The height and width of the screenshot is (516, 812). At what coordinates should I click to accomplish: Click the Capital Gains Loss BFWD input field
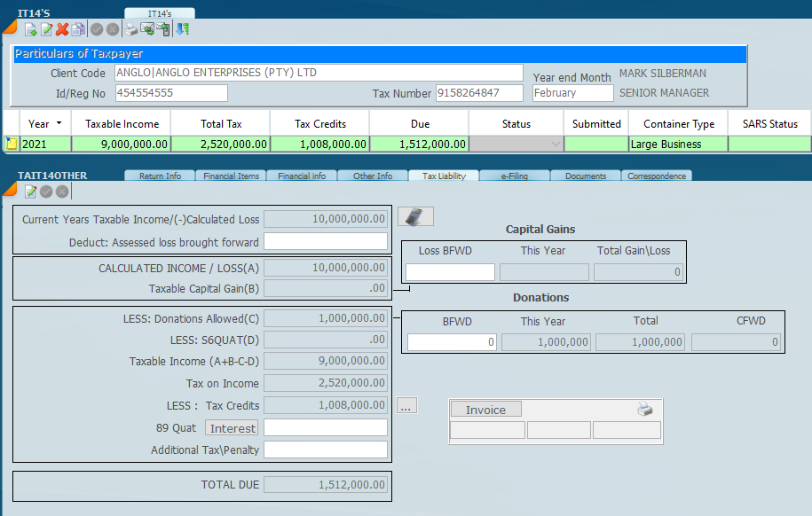tap(450, 272)
